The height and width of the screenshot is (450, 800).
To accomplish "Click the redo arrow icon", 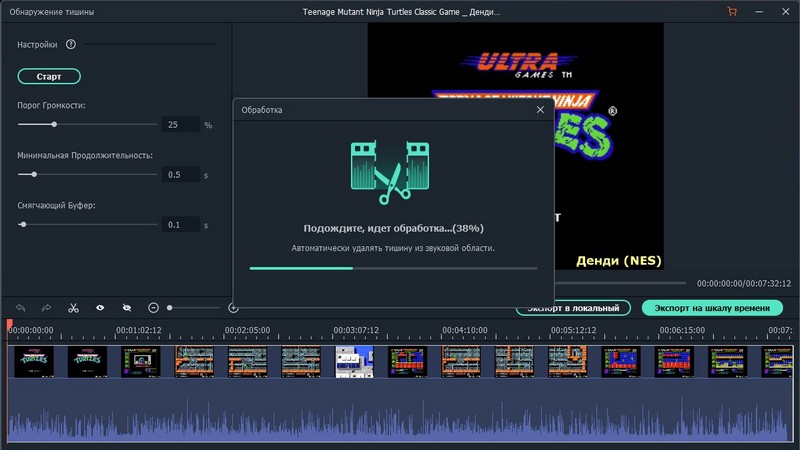I will tap(46, 308).
